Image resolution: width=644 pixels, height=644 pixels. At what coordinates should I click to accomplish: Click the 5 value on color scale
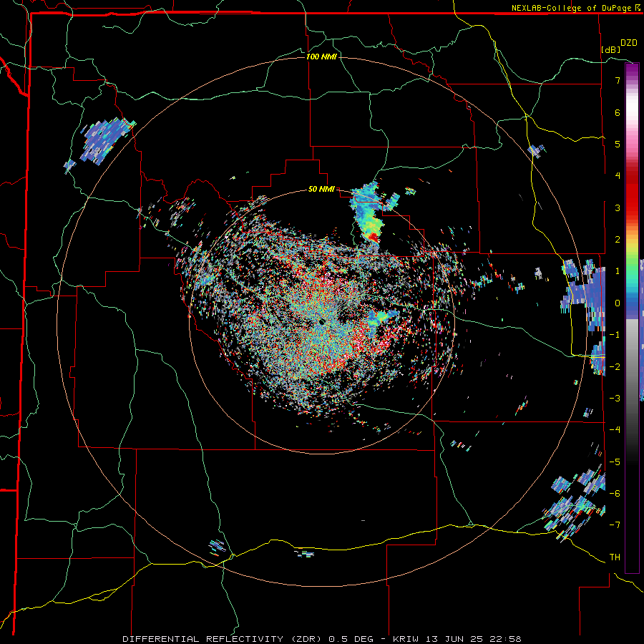click(x=618, y=144)
